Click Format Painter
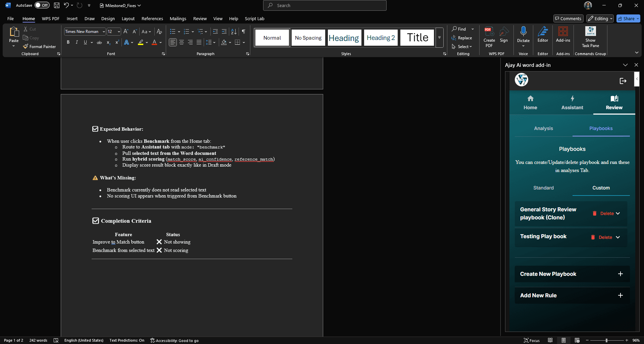This screenshot has width=644, height=344. click(x=39, y=46)
